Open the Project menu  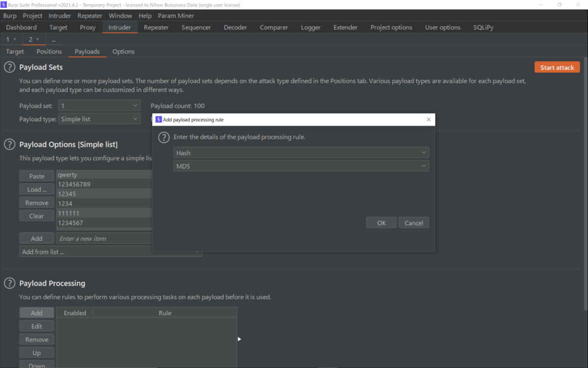[x=33, y=16]
